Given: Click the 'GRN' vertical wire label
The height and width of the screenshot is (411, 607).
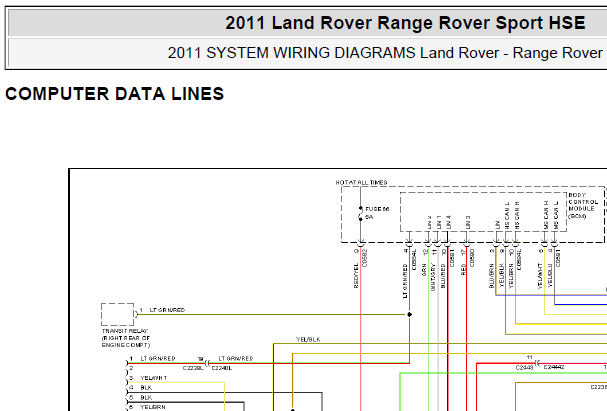Looking at the screenshot, I should (424, 270).
